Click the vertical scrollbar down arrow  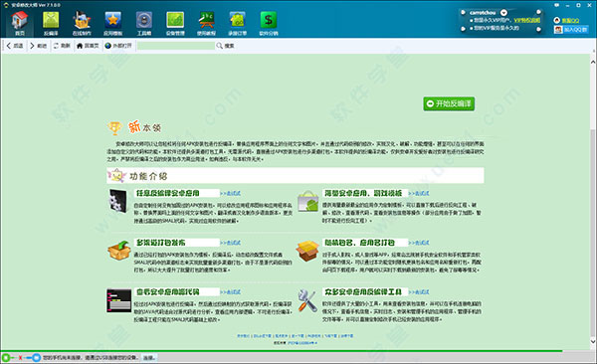coord(593,341)
